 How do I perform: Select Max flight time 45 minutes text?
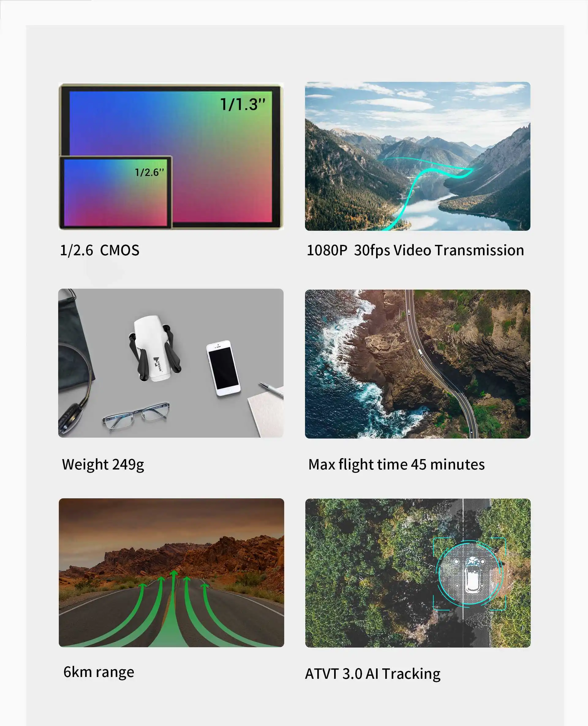coord(396,465)
